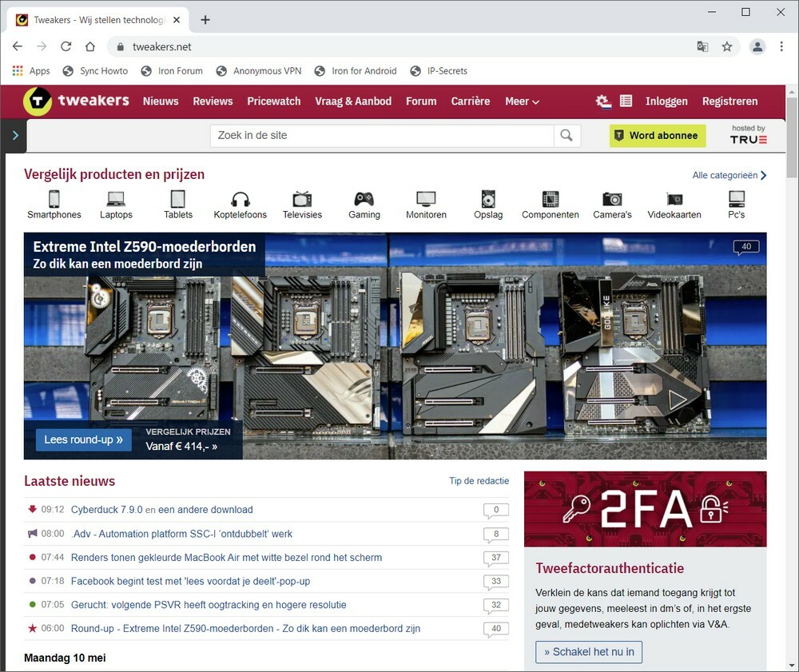799x672 pixels.
Task: Open the Iron Forum bookmark
Action: [x=172, y=71]
